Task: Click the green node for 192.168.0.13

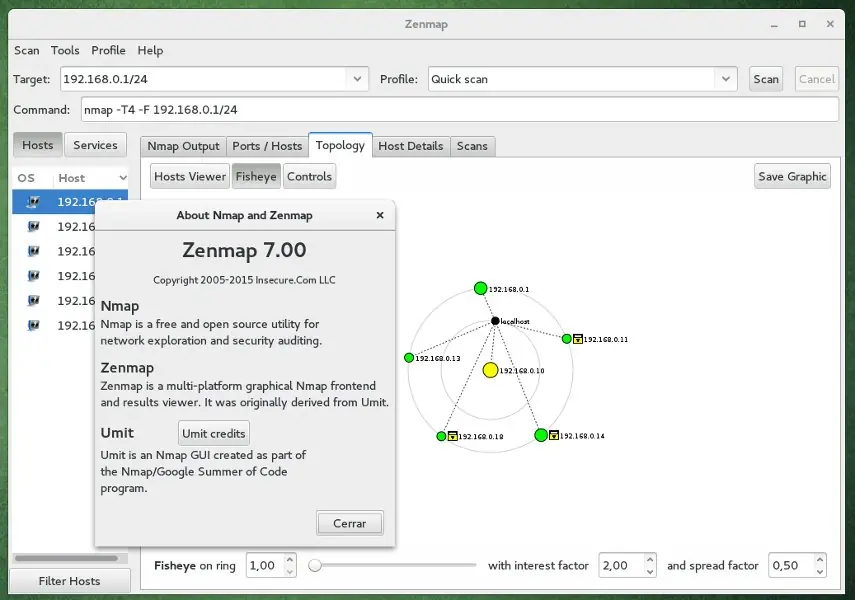Action: coord(409,358)
